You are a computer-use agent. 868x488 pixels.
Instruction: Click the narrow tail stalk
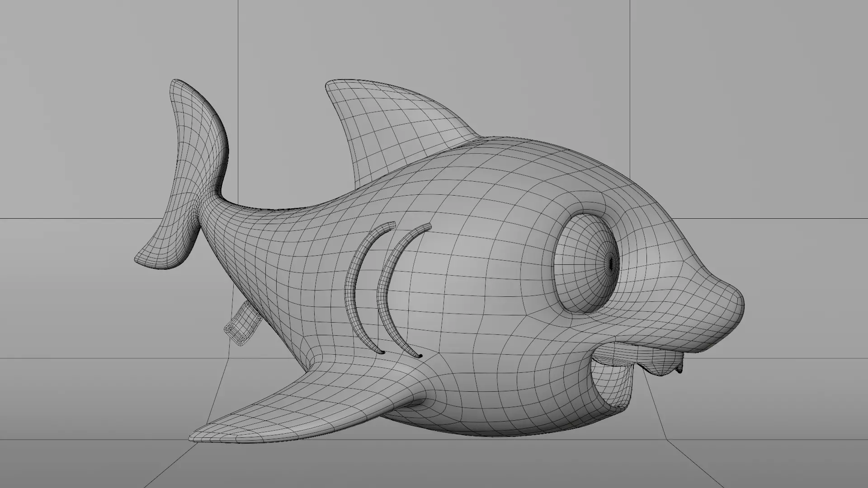point(217,217)
